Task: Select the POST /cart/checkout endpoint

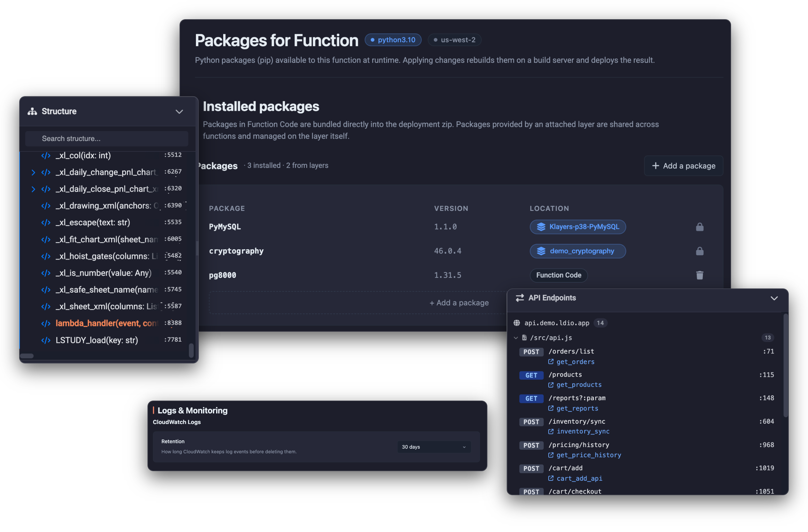Action: [647, 492]
